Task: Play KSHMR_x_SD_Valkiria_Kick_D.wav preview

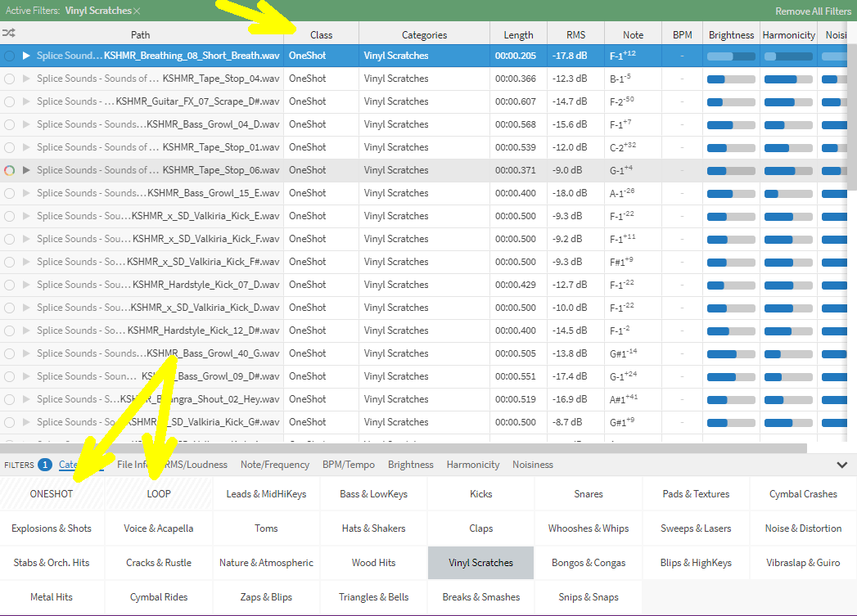Action: (x=25, y=308)
